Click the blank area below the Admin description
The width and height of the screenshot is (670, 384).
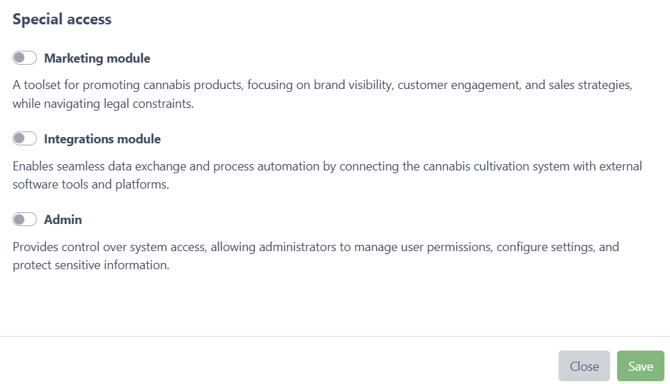point(335,303)
